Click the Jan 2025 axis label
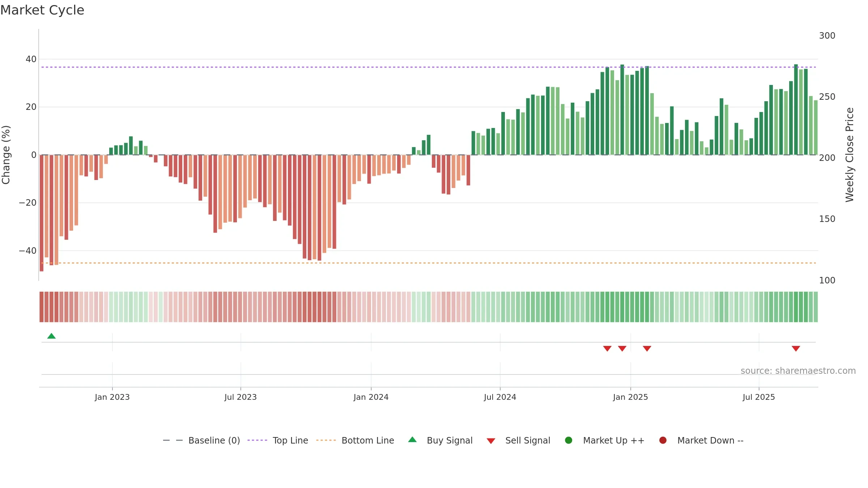Screen dimensions: 868x488 click(630, 397)
